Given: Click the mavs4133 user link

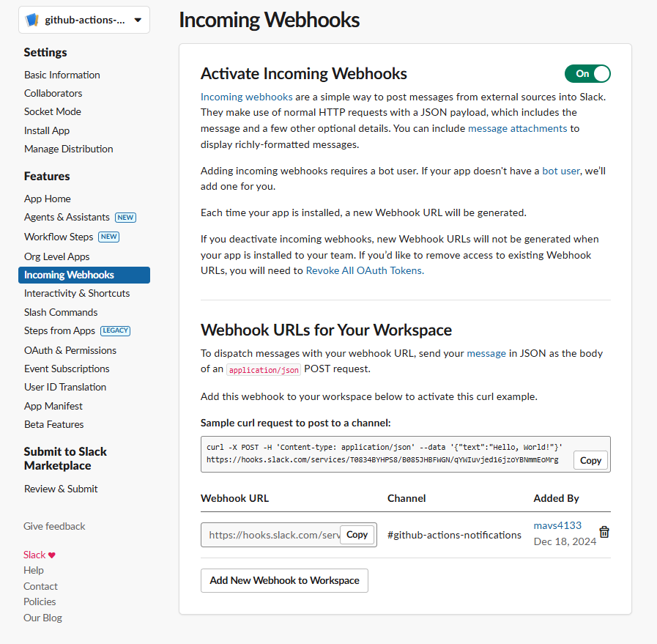Looking at the screenshot, I should click(x=557, y=525).
